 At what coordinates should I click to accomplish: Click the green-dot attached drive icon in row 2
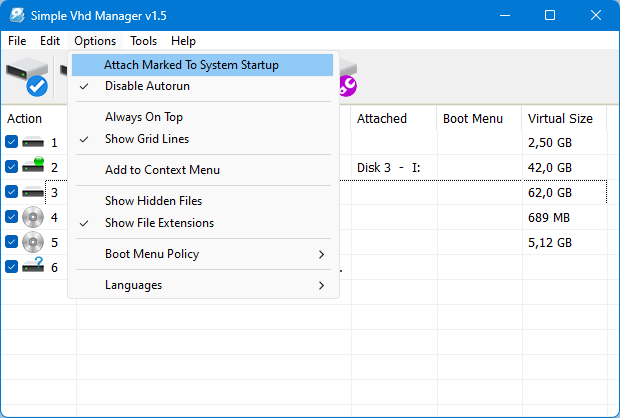[33, 167]
